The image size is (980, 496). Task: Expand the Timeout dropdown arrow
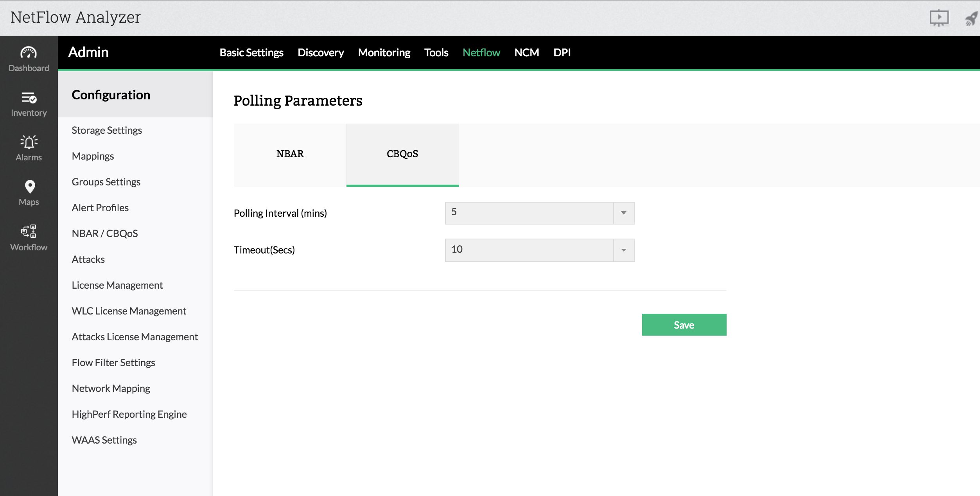click(624, 250)
